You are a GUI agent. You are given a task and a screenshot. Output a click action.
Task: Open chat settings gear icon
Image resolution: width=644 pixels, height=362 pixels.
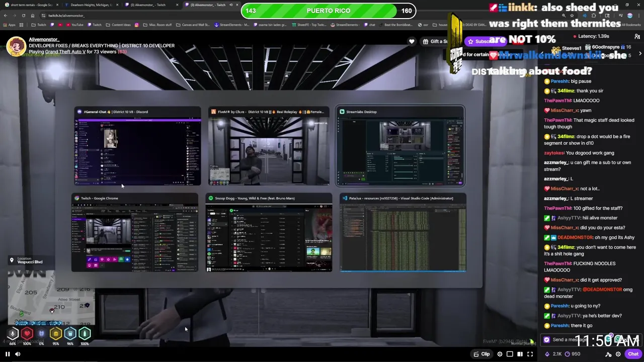[618, 354]
